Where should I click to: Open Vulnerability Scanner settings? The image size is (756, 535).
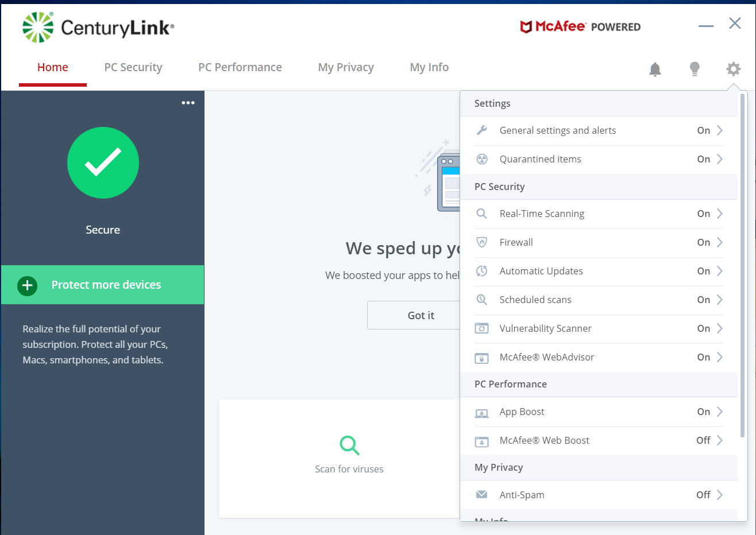599,328
